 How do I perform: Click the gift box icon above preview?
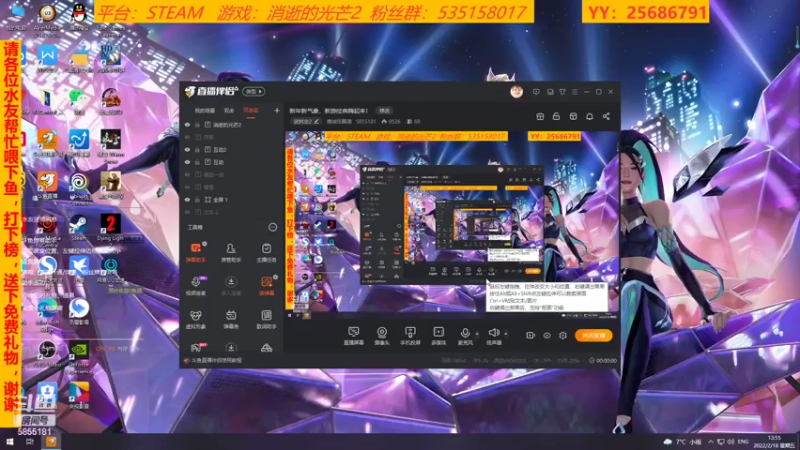[x=540, y=116]
